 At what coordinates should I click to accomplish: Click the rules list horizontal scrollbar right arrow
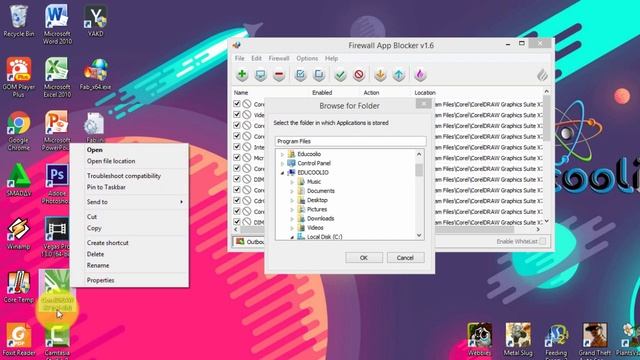click(x=538, y=230)
